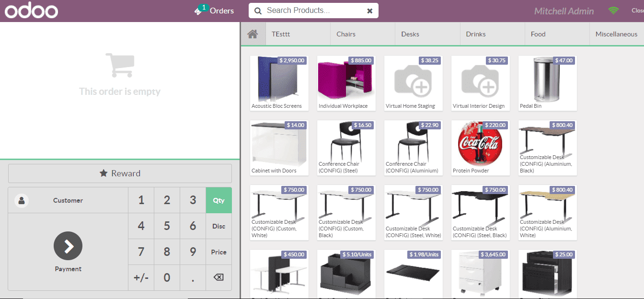
Task: Select the home category icon
Action: coord(253,34)
